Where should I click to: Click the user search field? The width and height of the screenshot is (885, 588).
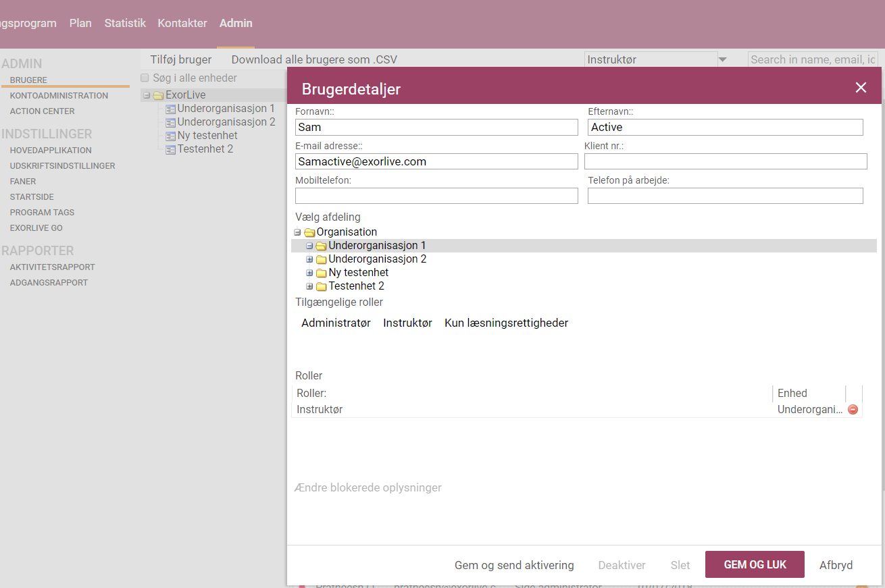[x=813, y=59]
